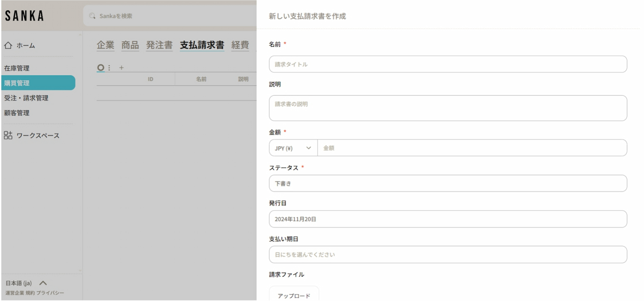Click the アップロード button
Viewport: 644px width, 301px height.
pos(294,295)
